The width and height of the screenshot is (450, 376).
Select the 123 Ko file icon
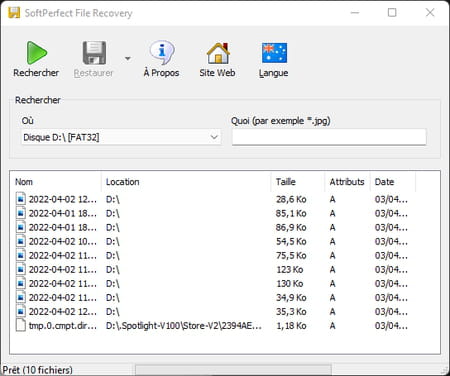[x=21, y=269]
